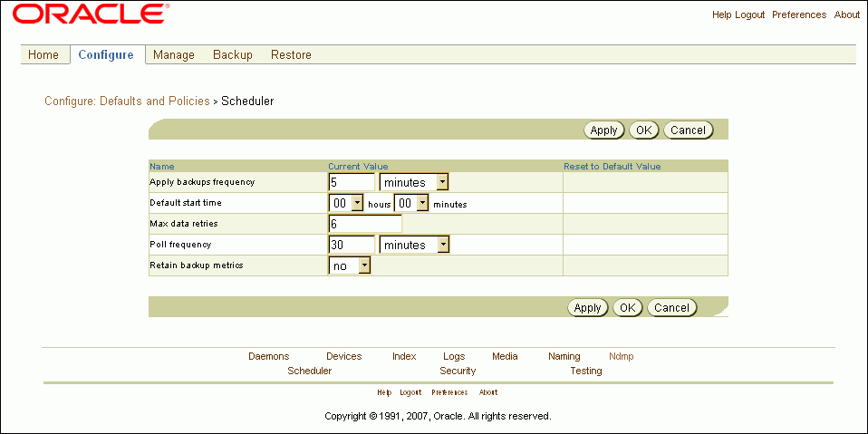The width and height of the screenshot is (868, 434).
Task: Click the upper Apply button
Action: point(603,130)
